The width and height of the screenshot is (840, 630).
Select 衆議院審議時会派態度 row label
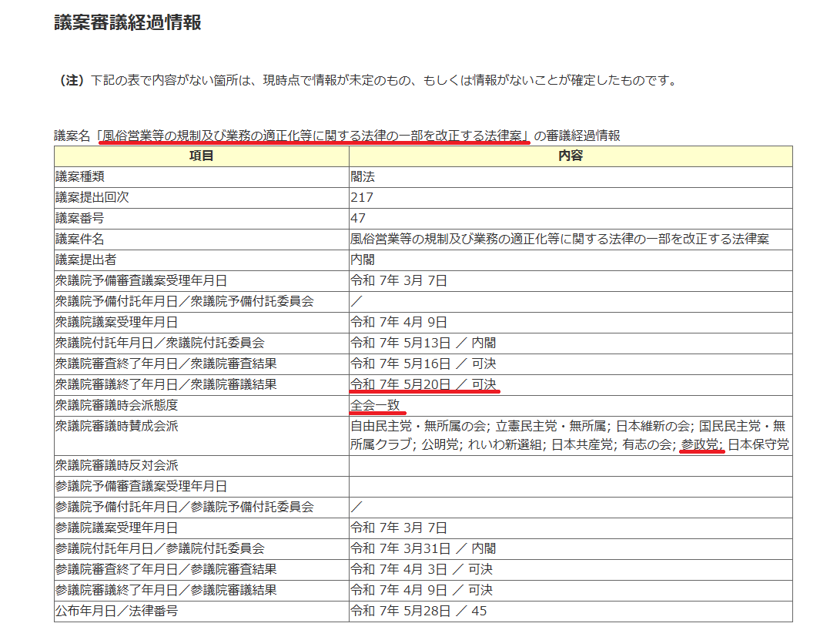point(117,406)
